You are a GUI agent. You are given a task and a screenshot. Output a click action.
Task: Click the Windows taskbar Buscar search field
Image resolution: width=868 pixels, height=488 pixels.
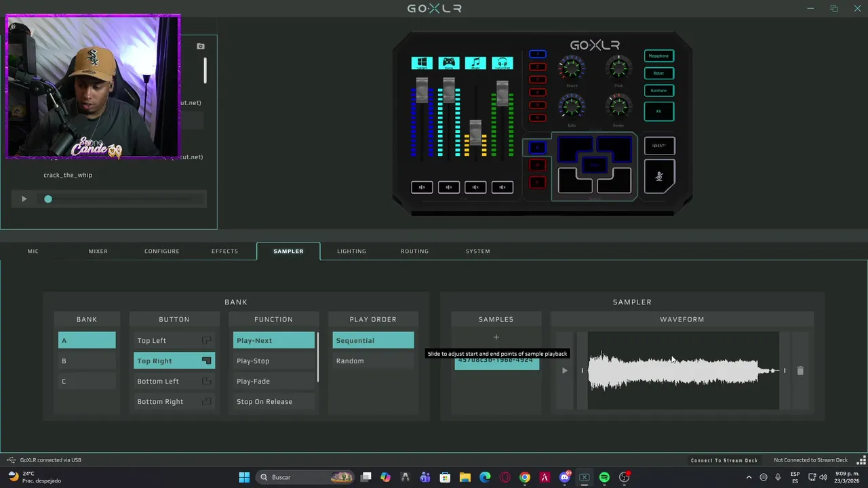307,477
